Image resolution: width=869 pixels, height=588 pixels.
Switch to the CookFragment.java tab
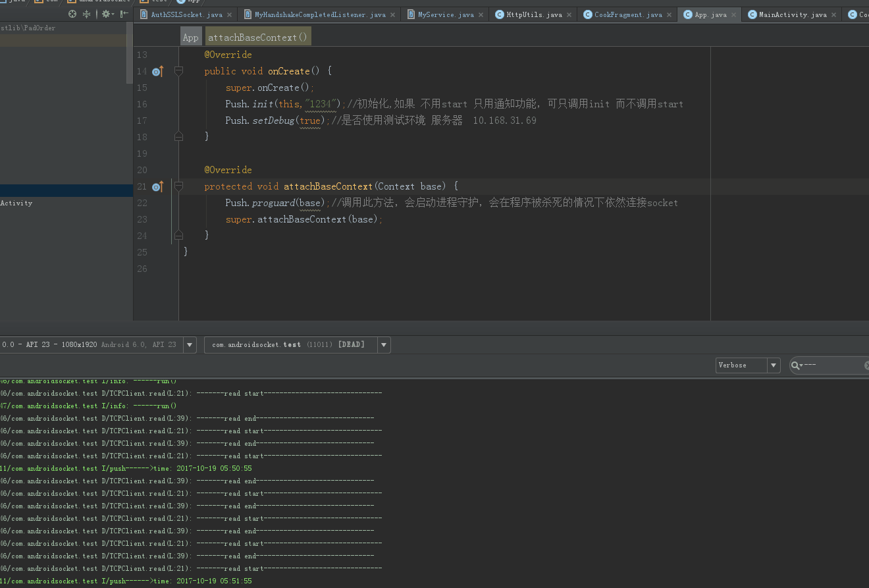click(x=627, y=14)
